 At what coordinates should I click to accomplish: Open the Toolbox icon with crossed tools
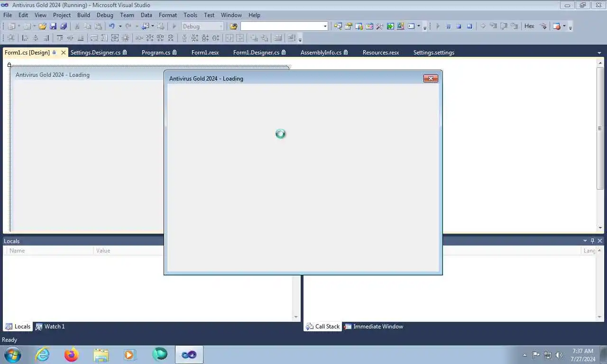(379, 26)
